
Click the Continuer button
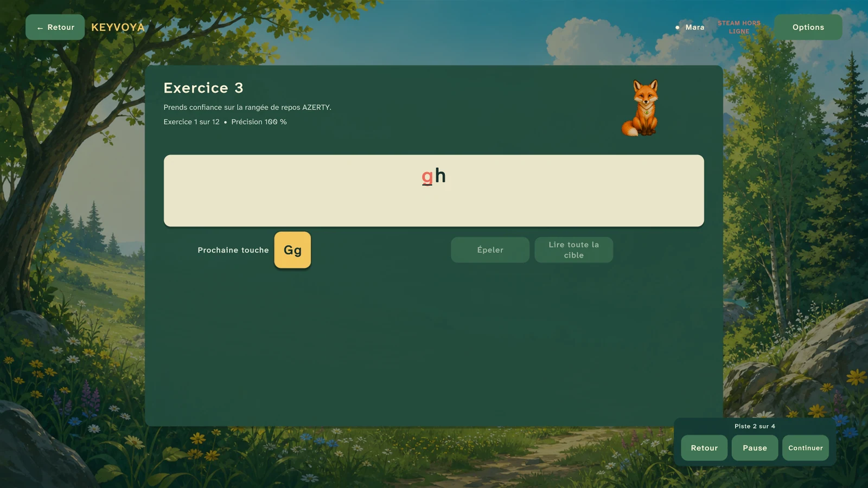click(x=806, y=448)
